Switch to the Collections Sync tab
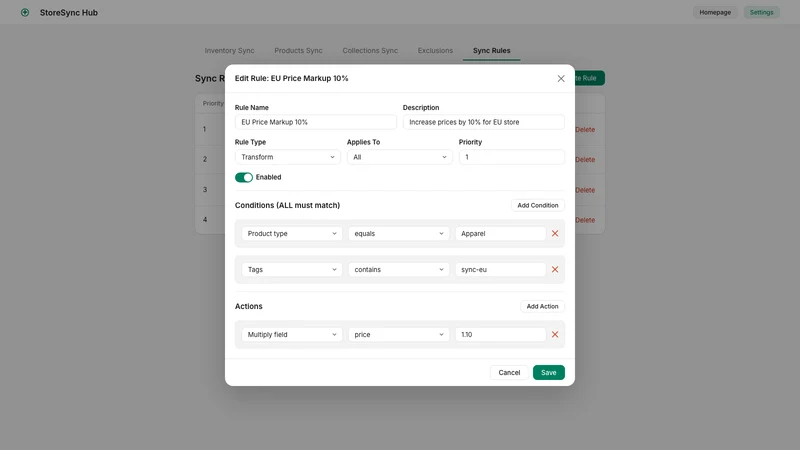 [x=370, y=51]
